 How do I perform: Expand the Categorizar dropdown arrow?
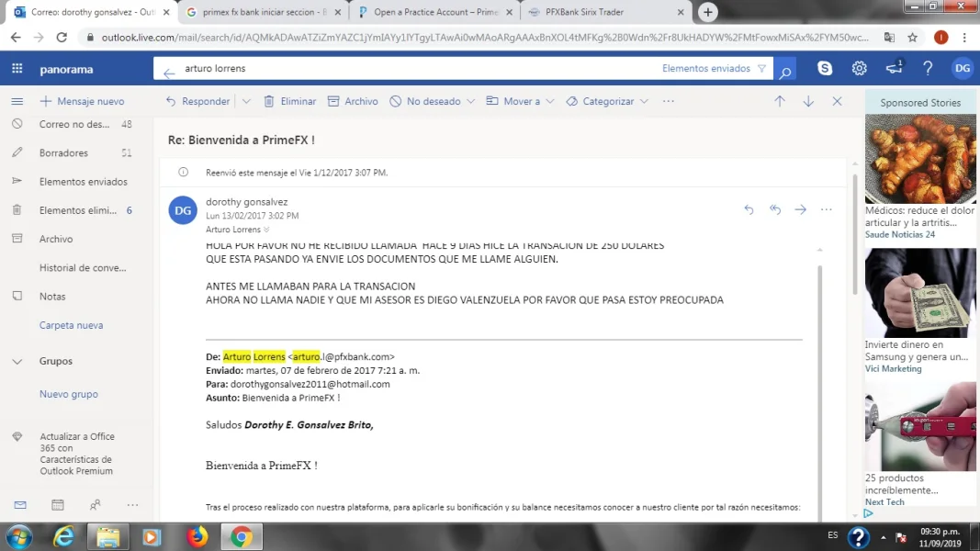(x=645, y=101)
